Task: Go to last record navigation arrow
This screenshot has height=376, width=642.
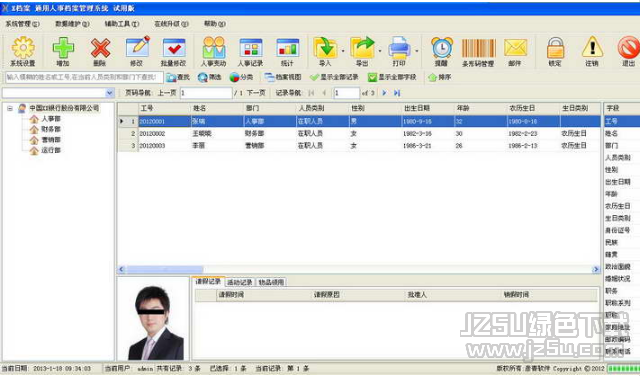Action: (x=397, y=93)
